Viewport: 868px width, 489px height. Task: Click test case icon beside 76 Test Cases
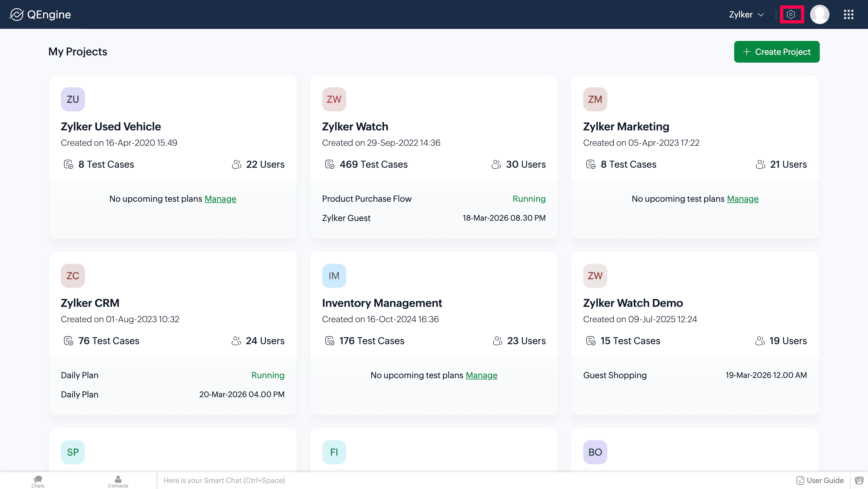pyautogui.click(x=68, y=341)
